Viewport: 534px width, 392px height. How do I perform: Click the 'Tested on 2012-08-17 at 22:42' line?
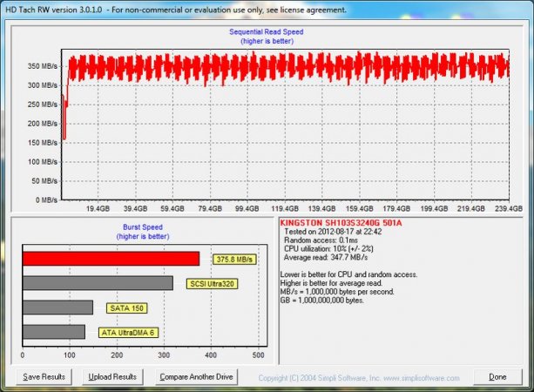coord(333,232)
